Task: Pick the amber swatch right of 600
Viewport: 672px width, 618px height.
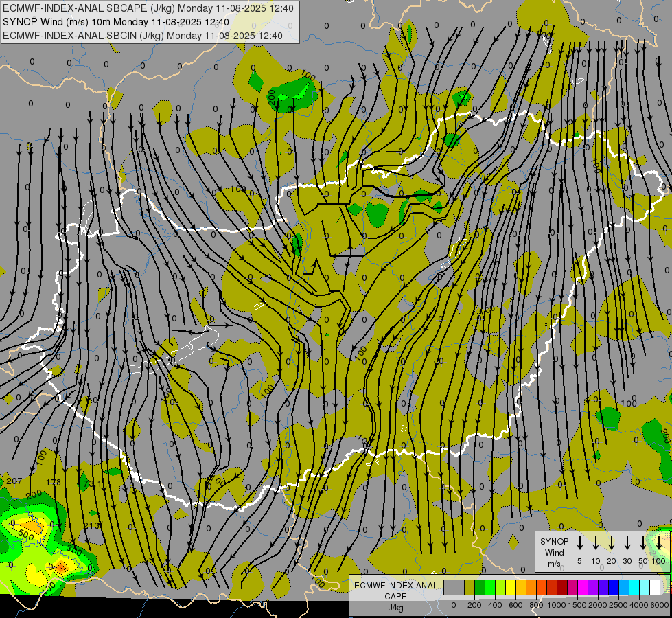Action: (x=521, y=587)
